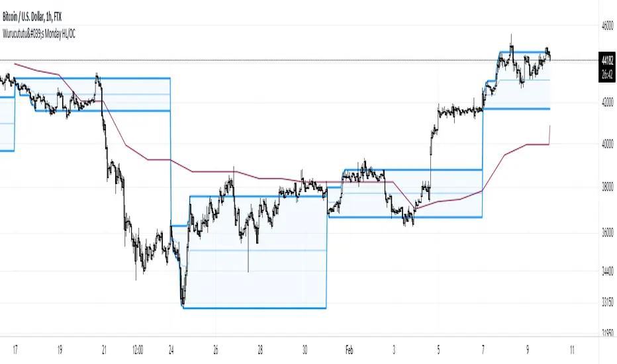617x364 pixels.
Task: Click the 34400 price axis label
Action: pos(606,271)
